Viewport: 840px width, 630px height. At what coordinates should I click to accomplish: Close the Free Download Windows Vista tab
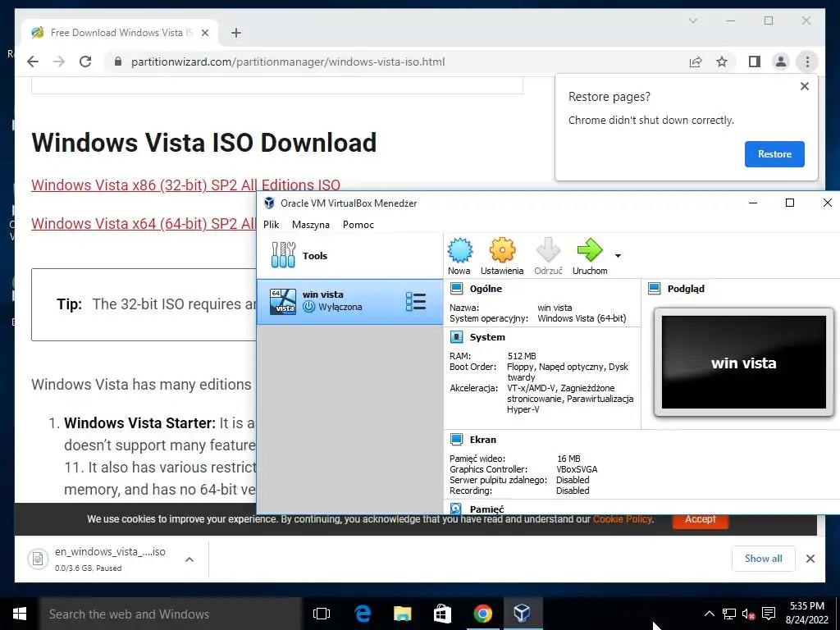pos(204,33)
